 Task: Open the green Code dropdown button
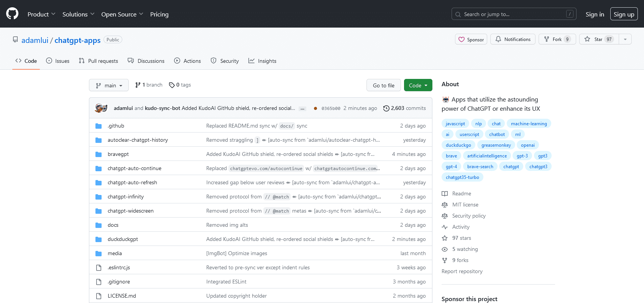[x=418, y=85]
